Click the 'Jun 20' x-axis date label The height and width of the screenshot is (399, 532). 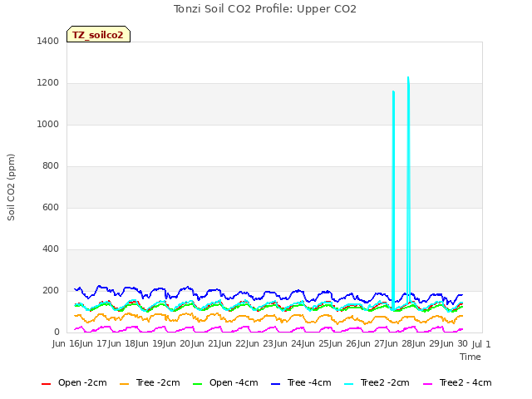tap(178, 344)
